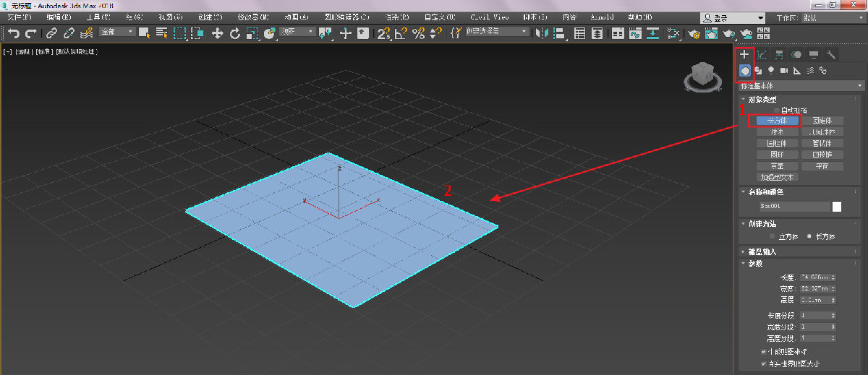Image resolution: width=868 pixels, height=375 pixels.
Task: Switch to the Lights creation category icon
Action: point(771,70)
